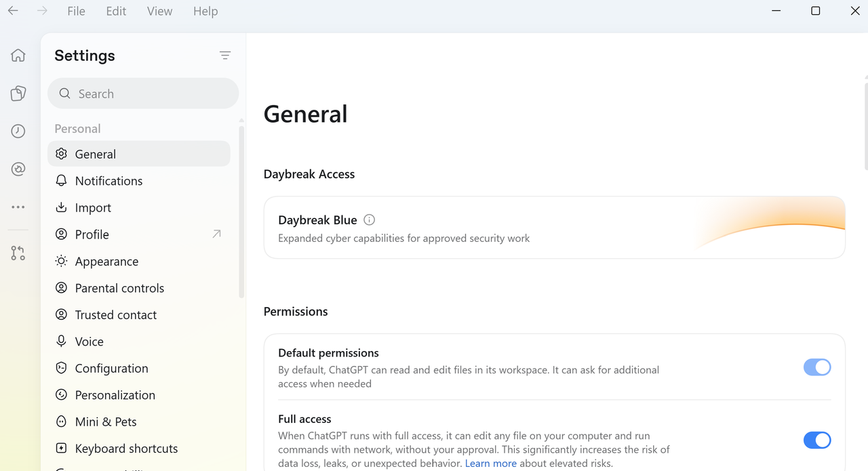Click the Personal section header in the sidebar

(77, 129)
